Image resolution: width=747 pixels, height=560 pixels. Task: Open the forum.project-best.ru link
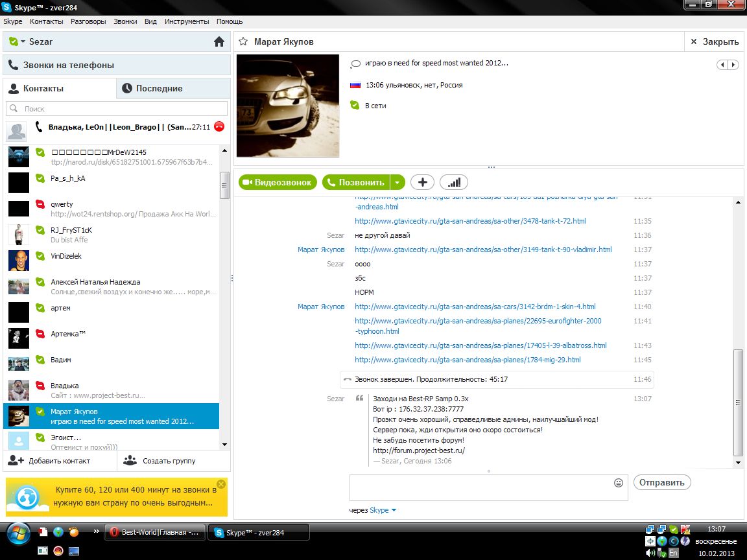[419, 450]
